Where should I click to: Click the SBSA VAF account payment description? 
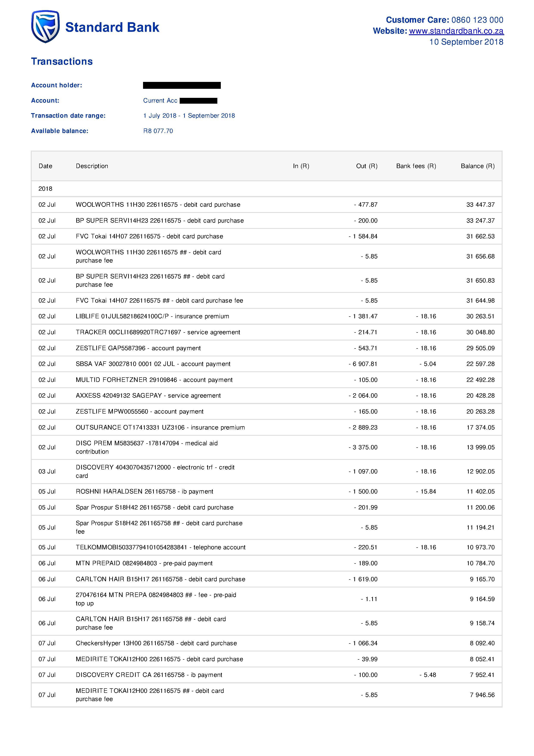click(153, 364)
